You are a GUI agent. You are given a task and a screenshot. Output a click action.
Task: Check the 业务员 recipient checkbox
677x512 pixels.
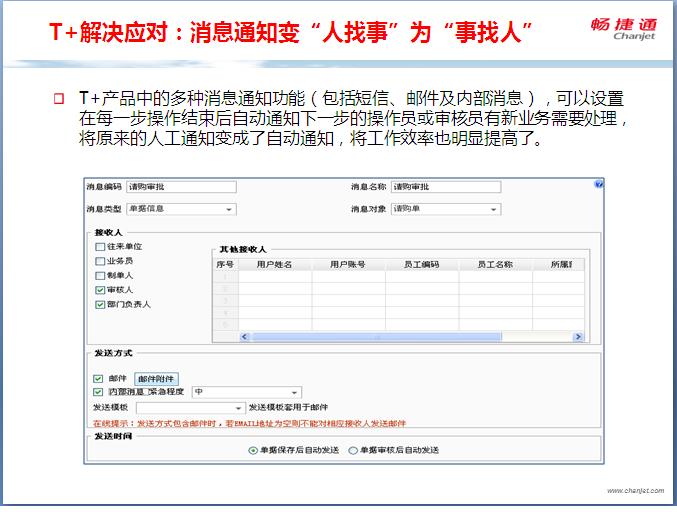100,261
